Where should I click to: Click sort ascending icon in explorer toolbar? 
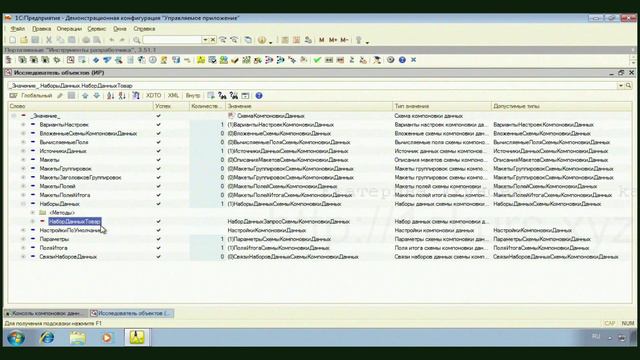coord(110,96)
